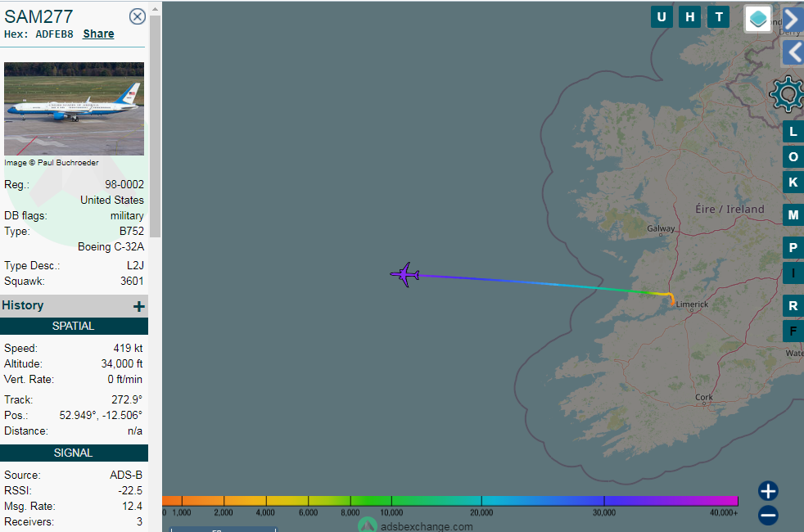This screenshot has width=804, height=532.
Task: Open the settings gear icon
Action: 787,94
